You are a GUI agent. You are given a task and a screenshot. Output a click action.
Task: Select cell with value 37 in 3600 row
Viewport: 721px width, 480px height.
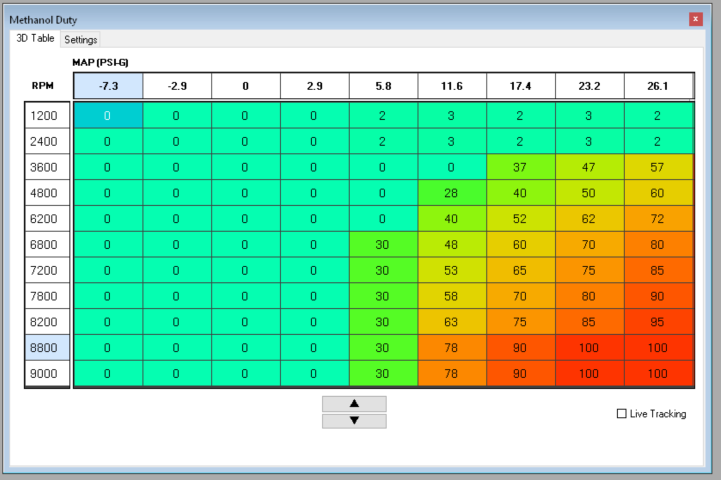click(520, 167)
